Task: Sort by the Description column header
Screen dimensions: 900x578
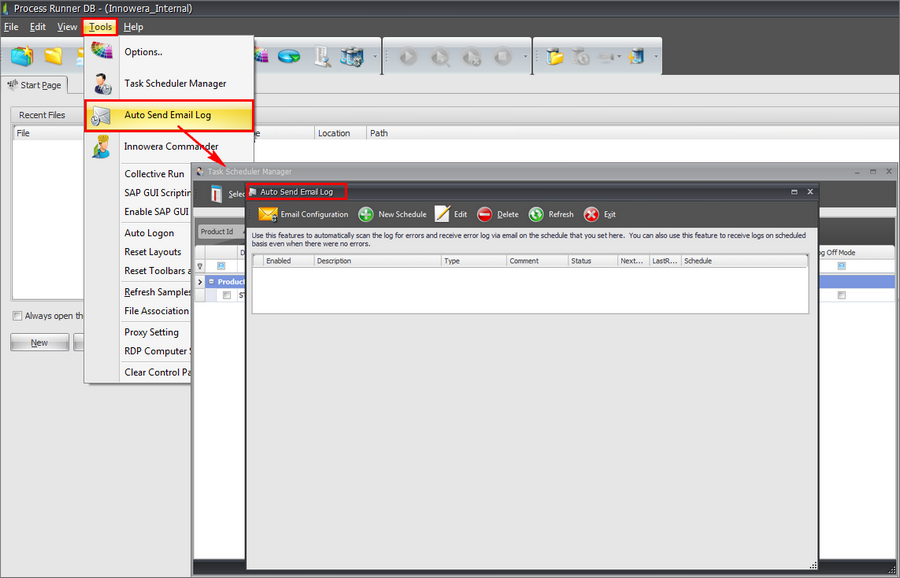Action: pyautogui.click(x=378, y=261)
